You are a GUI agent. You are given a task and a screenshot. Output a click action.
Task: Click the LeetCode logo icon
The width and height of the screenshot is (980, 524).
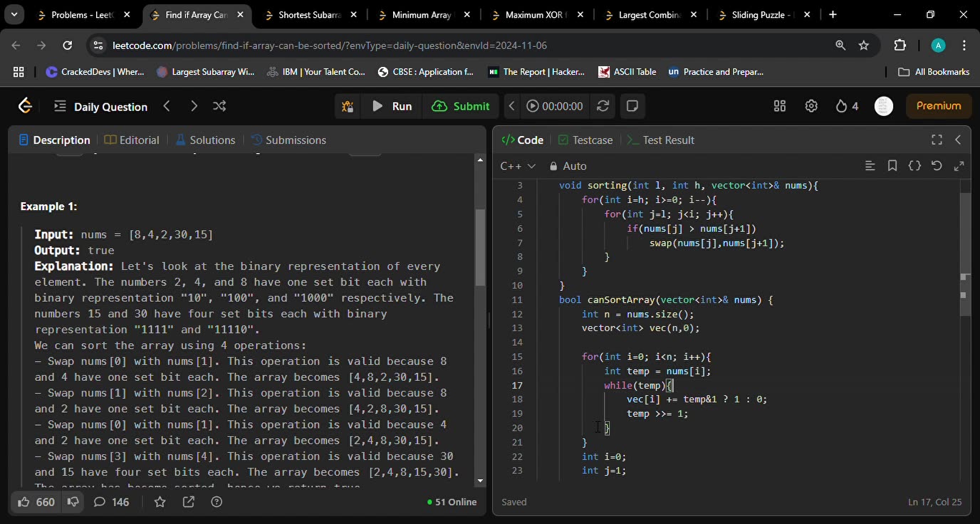click(x=25, y=106)
